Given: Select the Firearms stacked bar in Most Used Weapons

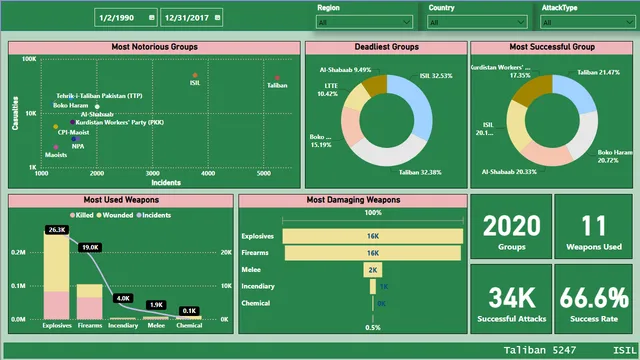Looking at the screenshot, I should coord(89,302).
